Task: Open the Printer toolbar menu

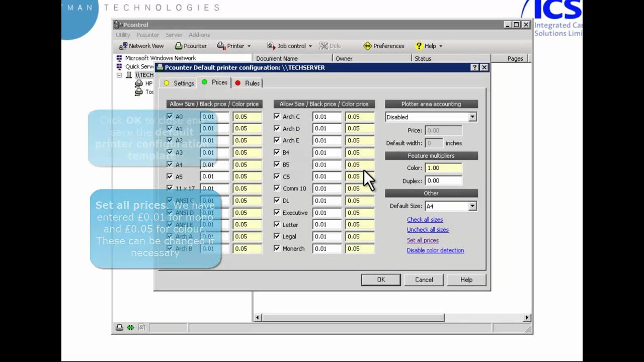Action: coord(234,46)
